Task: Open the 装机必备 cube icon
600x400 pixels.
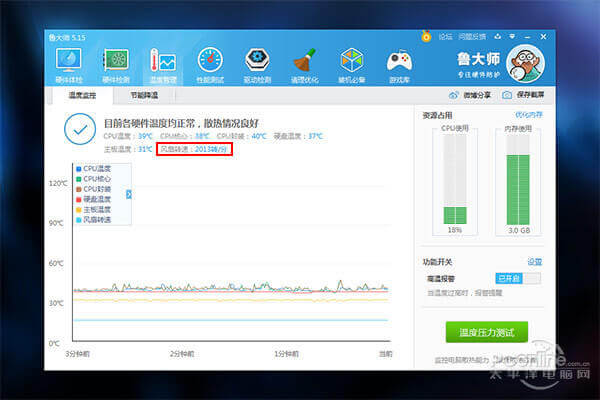Action: [x=352, y=65]
